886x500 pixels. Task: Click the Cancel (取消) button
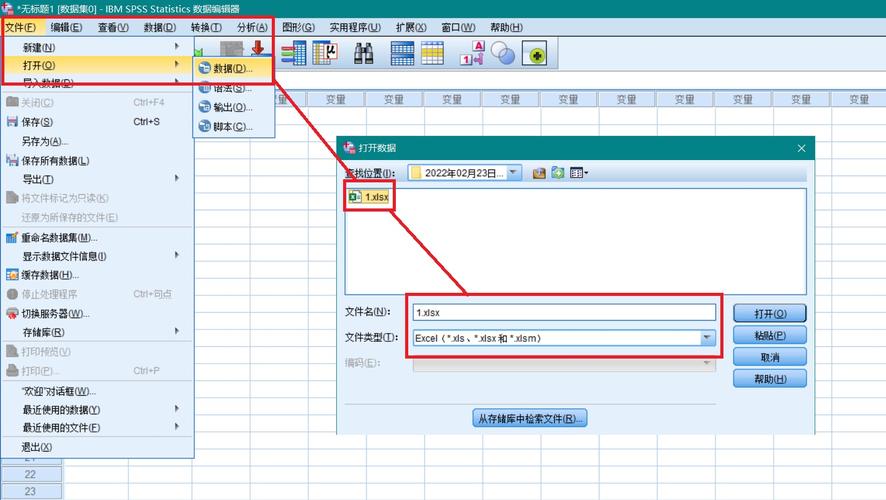point(770,357)
